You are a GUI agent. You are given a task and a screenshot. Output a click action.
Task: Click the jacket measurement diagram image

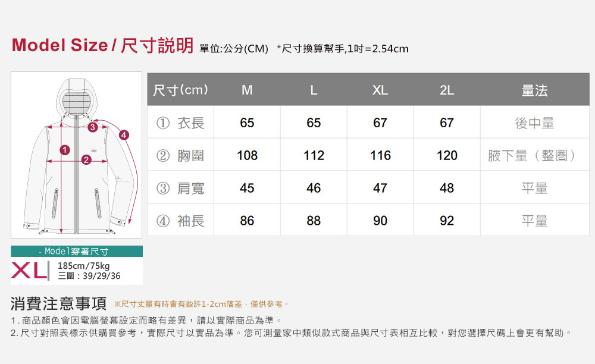(76, 155)
